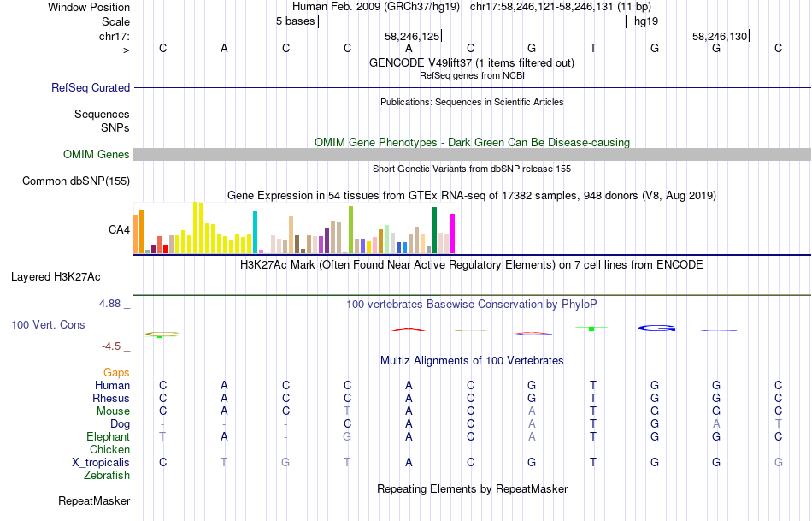Select the Human species label
Image resolution: width=812 pixels, height=521 pixels.
click(x=112, y=385)
